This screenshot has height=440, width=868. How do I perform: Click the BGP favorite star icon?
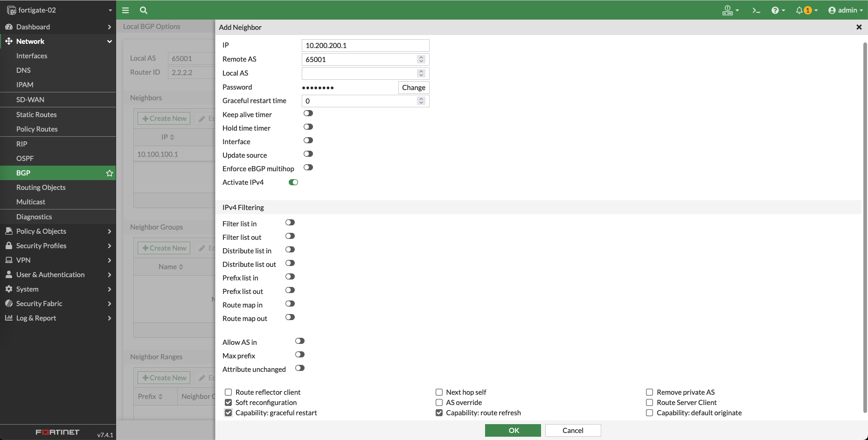pos(110,173)
